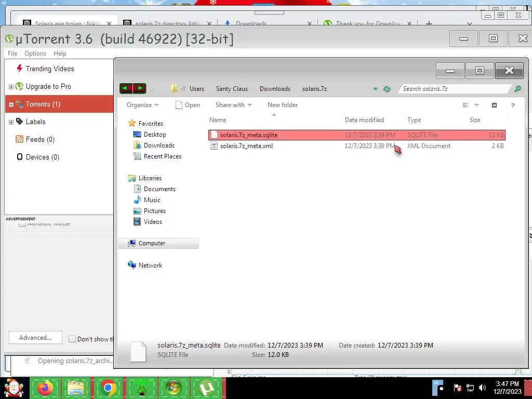Open the uTorrent File menu
This screenshot has width=532, height=399.
[12, 54]
